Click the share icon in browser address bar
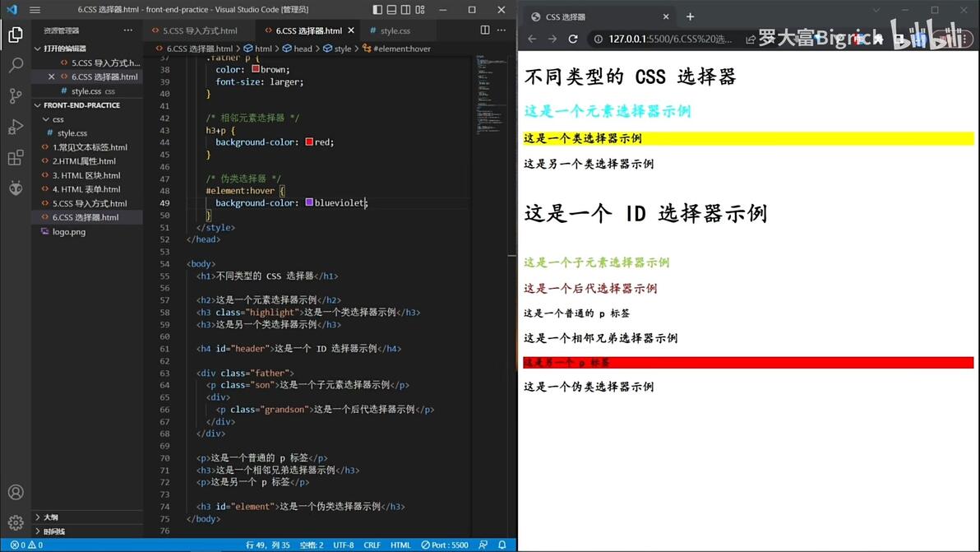Image resolution: width=980 pixels, height=552 pixels. coord(750,39)
